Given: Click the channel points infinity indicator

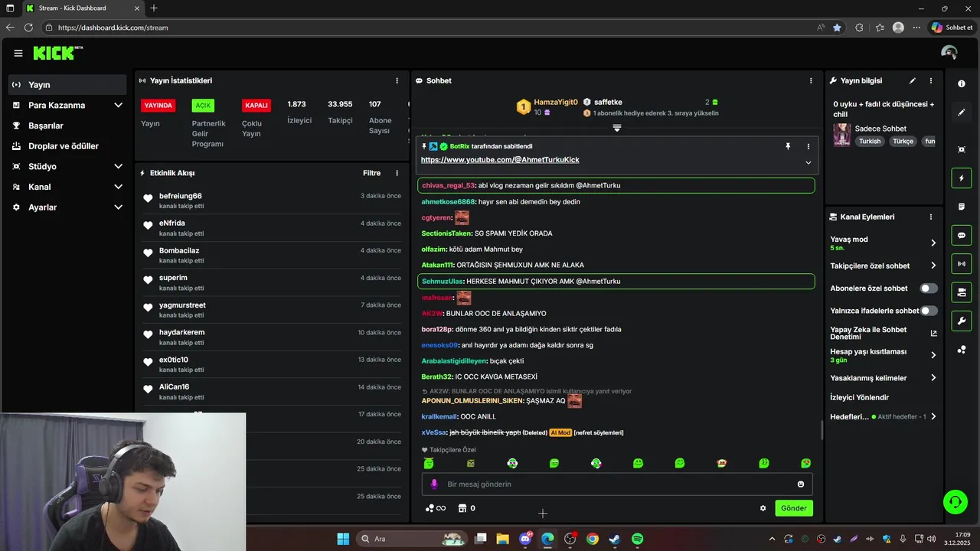Looking at the screenshot, I should coord(436,508).
